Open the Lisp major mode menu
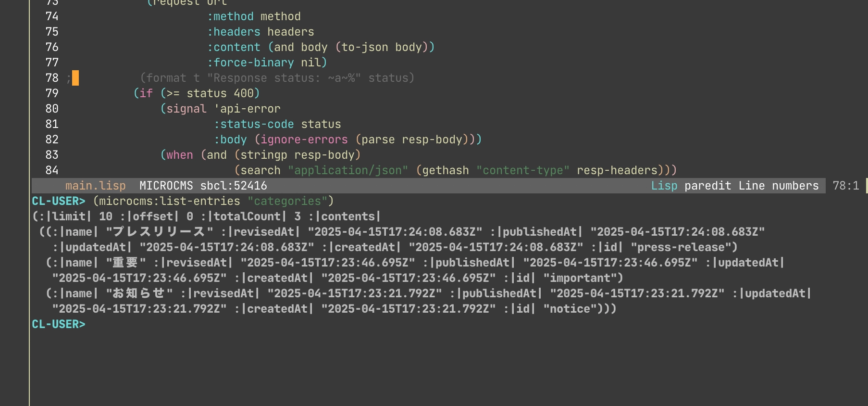This screenshot has height=406, width=868. point(664,186)
